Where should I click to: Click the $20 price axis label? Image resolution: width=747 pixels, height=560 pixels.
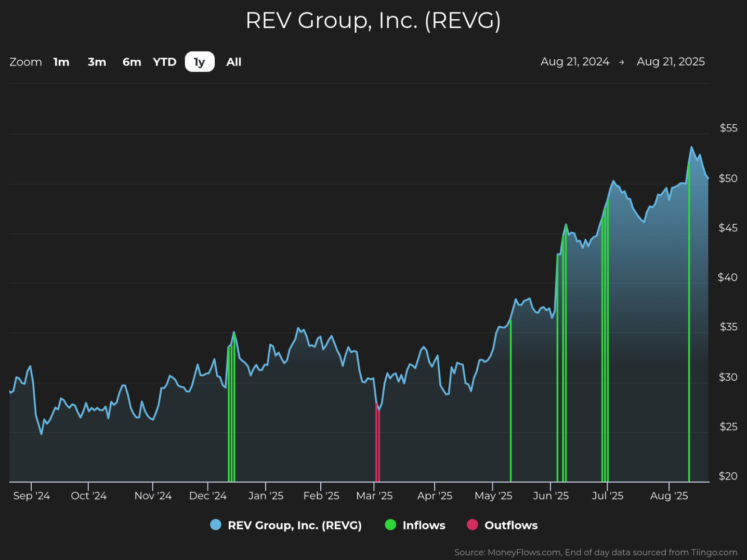(728, 476)
